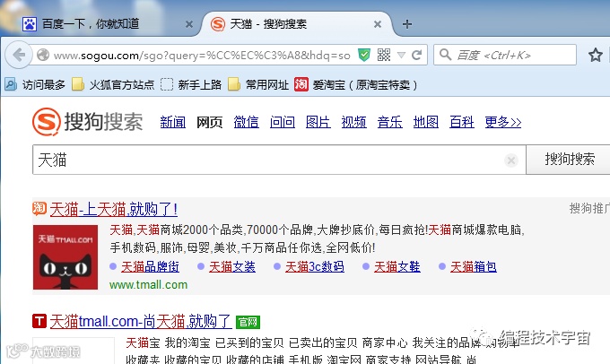610x364 pixels.
Task: Click the Sogou logo
Action: (88, 122)
